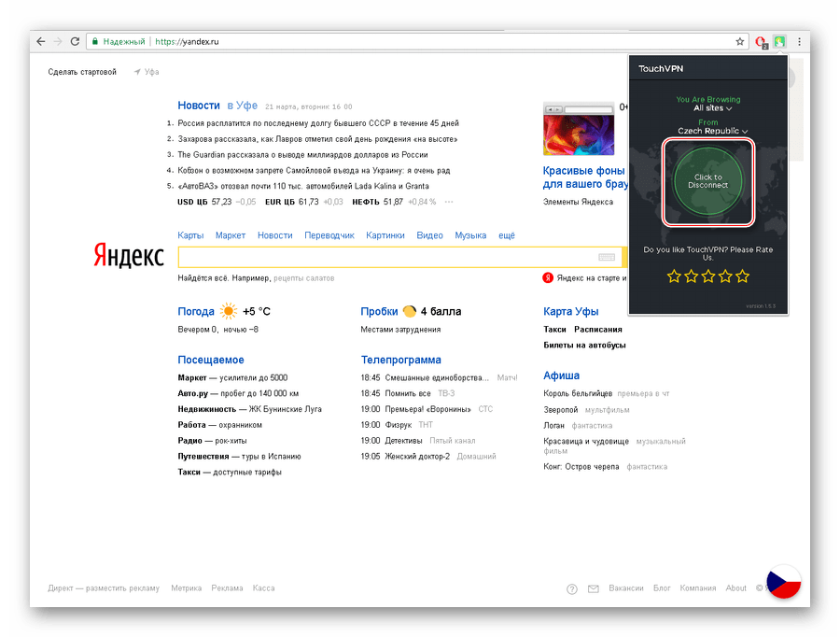The image size is (840, 637).
Task: Click inside the Yandex search field
Action: coord(385,258)
